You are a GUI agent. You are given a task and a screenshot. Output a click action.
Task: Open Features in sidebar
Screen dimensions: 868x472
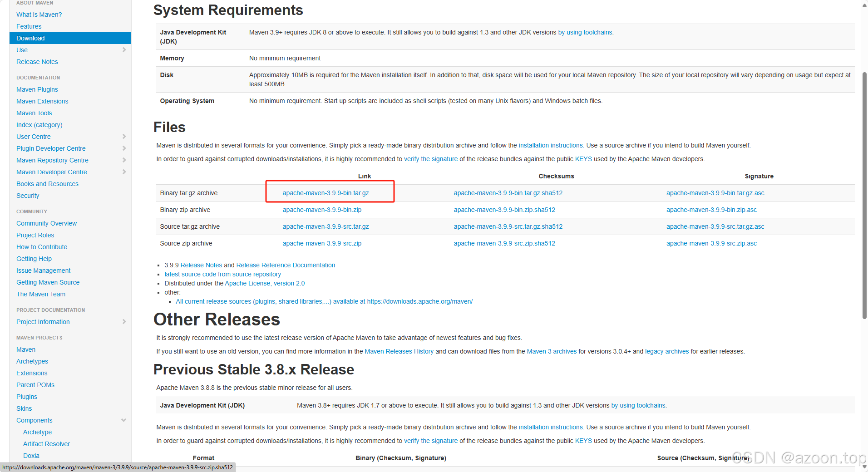coord(29,26)
